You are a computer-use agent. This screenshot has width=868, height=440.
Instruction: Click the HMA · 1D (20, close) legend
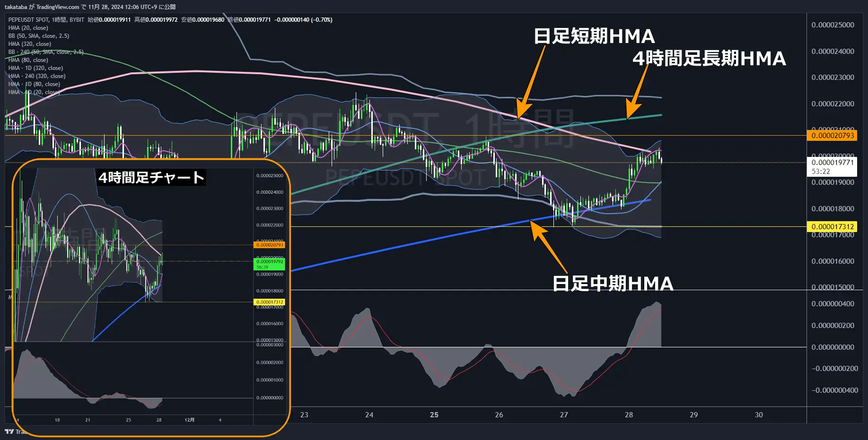(x=34, y=92)
